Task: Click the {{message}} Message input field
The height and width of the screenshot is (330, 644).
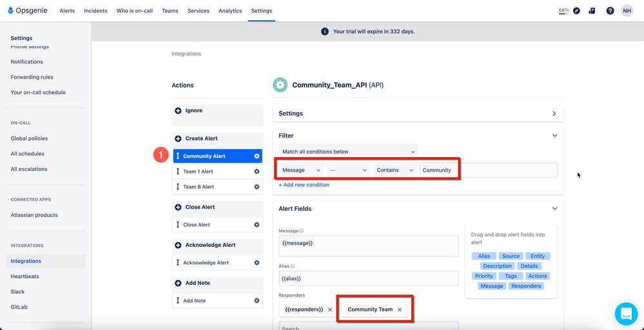Action: pyautogui.click(x=368, y=246)
